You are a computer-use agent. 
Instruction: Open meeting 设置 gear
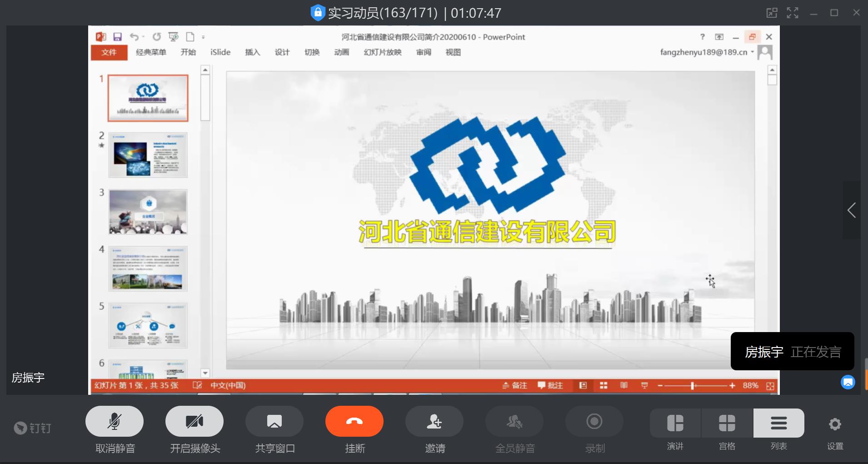(835, 424)
